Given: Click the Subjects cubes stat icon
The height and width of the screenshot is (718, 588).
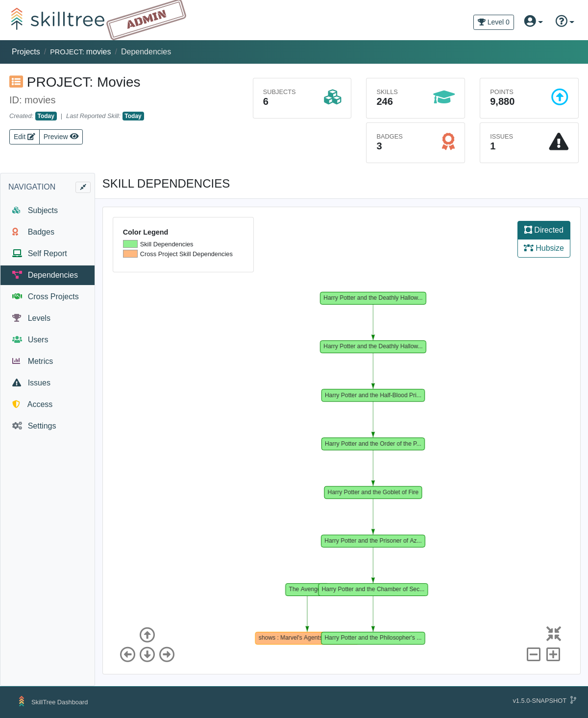Looking at the screenshot, I should click(x=332, y=97).
